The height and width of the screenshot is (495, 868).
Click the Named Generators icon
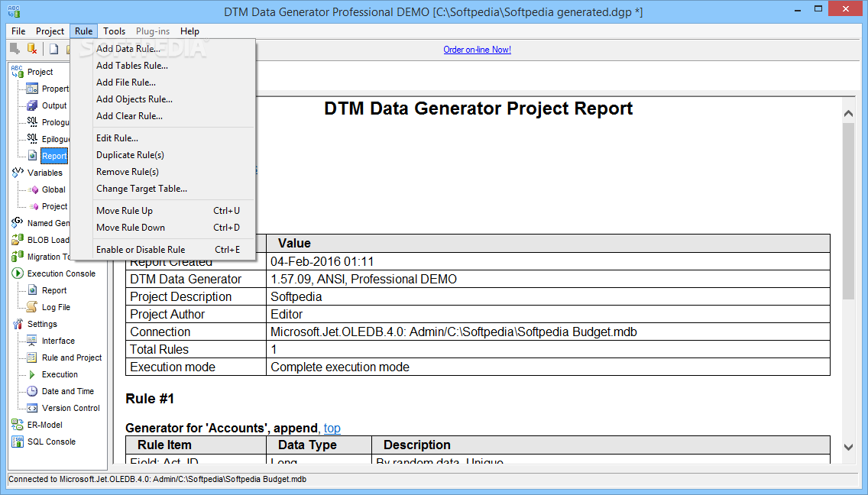[x=17, y=222]
